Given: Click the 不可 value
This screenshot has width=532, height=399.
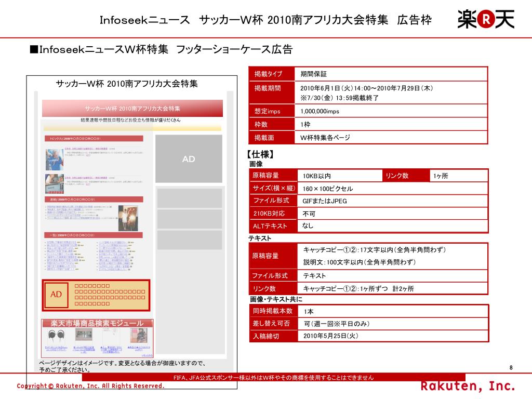Looking at the screenshot, I should click(x=309, y=214).
